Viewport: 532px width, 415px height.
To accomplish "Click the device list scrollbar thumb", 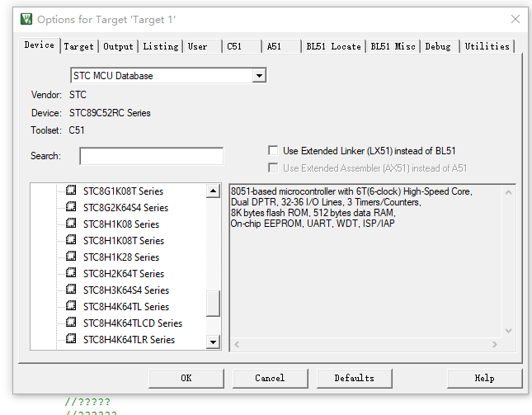I will 213,304.
